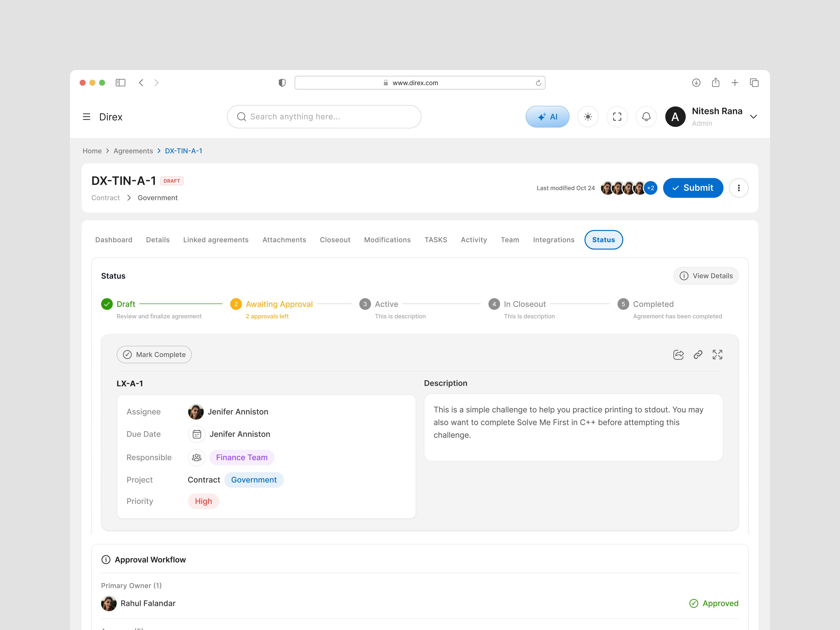Viewport: 840px width, 630px height.
Task: Enter fullscreen mode via header icon
Action: [617, 117]
